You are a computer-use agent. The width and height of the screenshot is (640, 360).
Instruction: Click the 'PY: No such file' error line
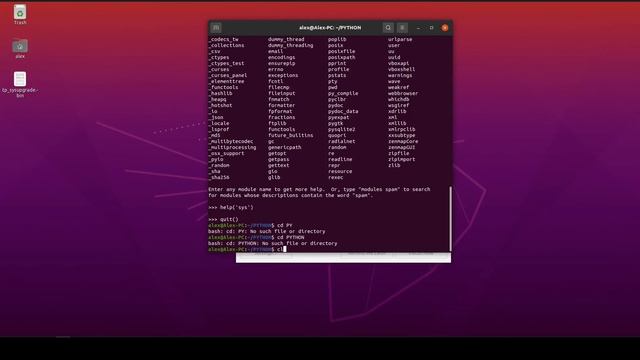[x=267, y=231]
